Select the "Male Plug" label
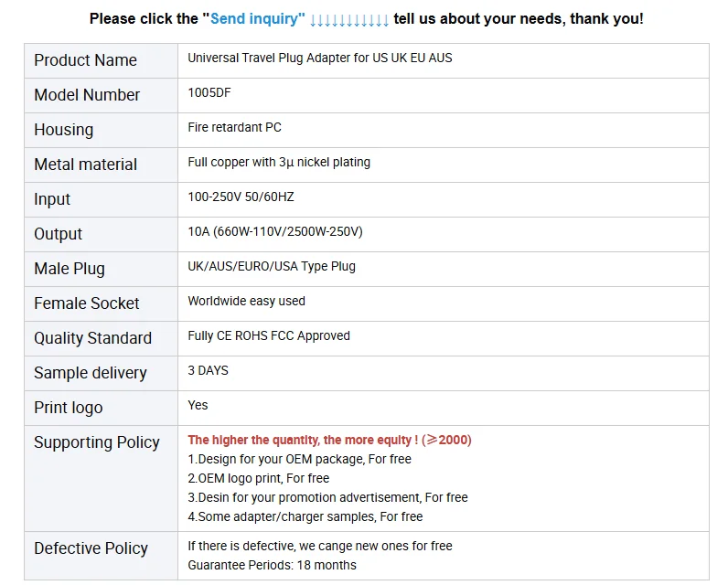The width and height of the screenshot is (728, 585). tap(70, 269)
